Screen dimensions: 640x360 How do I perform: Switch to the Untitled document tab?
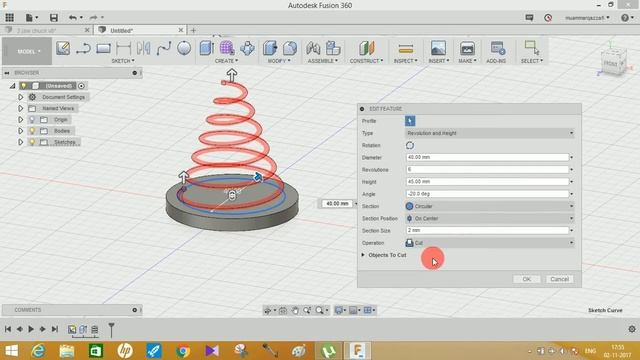coord(140,30)
